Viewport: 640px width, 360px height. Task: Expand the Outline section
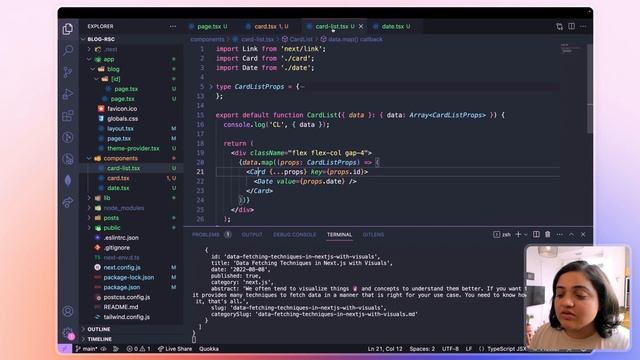pyautogui.click(x=99, y=329)
